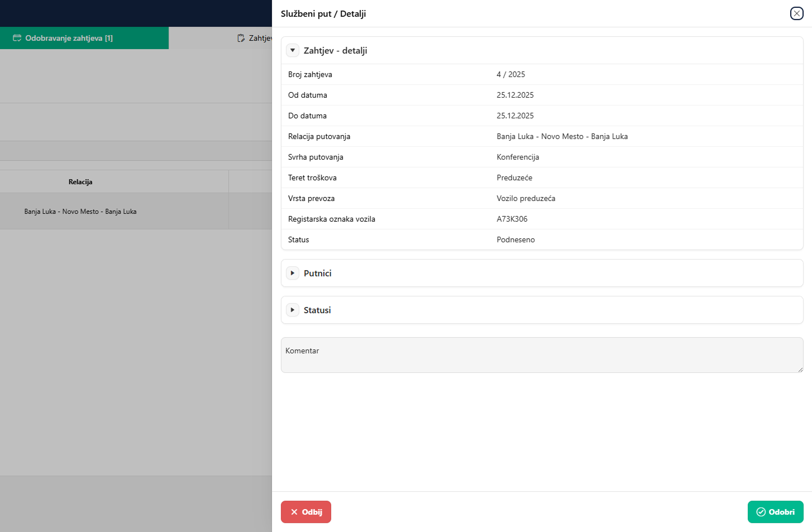The height and width of the screenshot is (532, 812).
Task: Expand the Putnici section arrow
Action: point(293,273)
